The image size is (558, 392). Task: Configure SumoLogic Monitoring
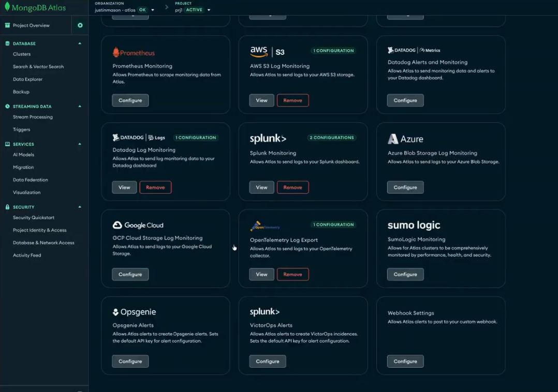click(x=405, y=275)
